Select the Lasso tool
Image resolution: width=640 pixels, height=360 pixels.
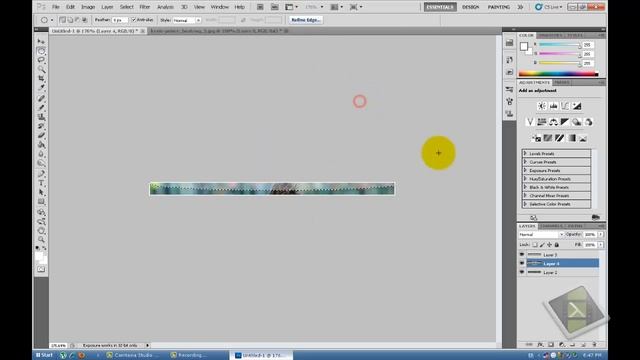[41, 60]
